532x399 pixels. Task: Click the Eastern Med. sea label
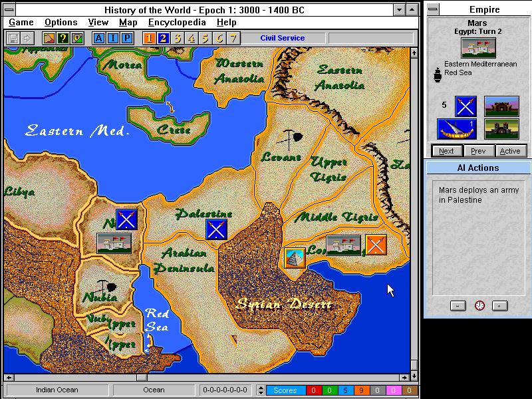click(x=77, y=130)
